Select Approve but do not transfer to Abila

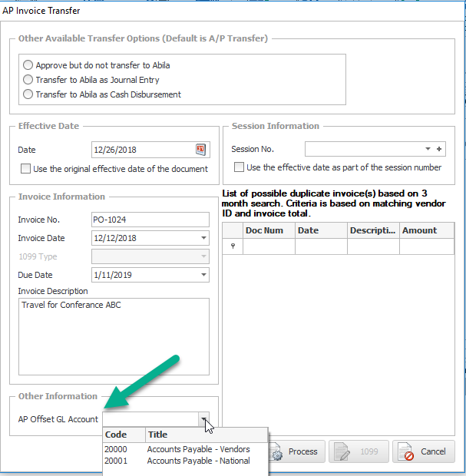28,65
